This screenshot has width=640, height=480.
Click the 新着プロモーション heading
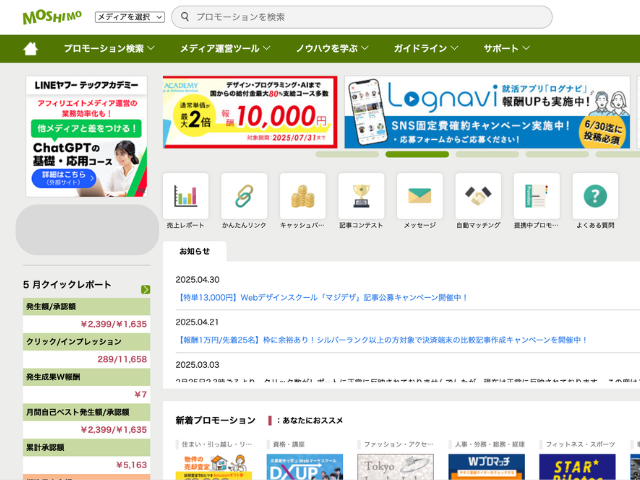click(216, 420)
